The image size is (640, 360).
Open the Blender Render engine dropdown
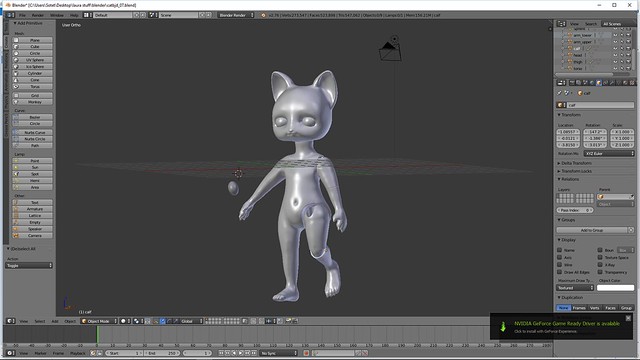[236, 15]
